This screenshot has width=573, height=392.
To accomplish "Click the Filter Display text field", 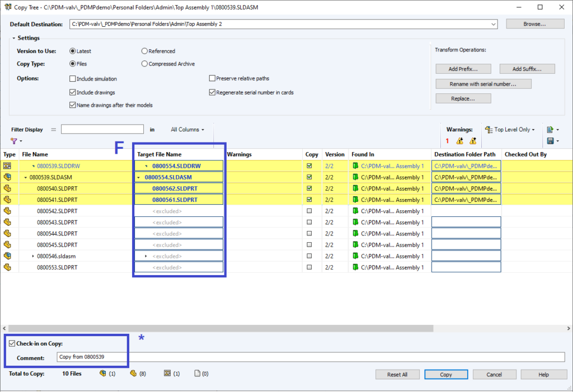I will 102,130.
